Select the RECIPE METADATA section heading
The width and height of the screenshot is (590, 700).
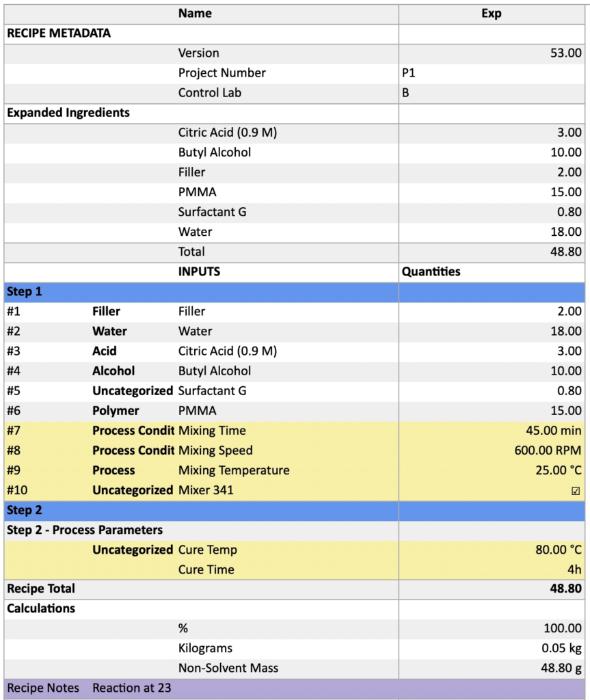tap(59, 33)
